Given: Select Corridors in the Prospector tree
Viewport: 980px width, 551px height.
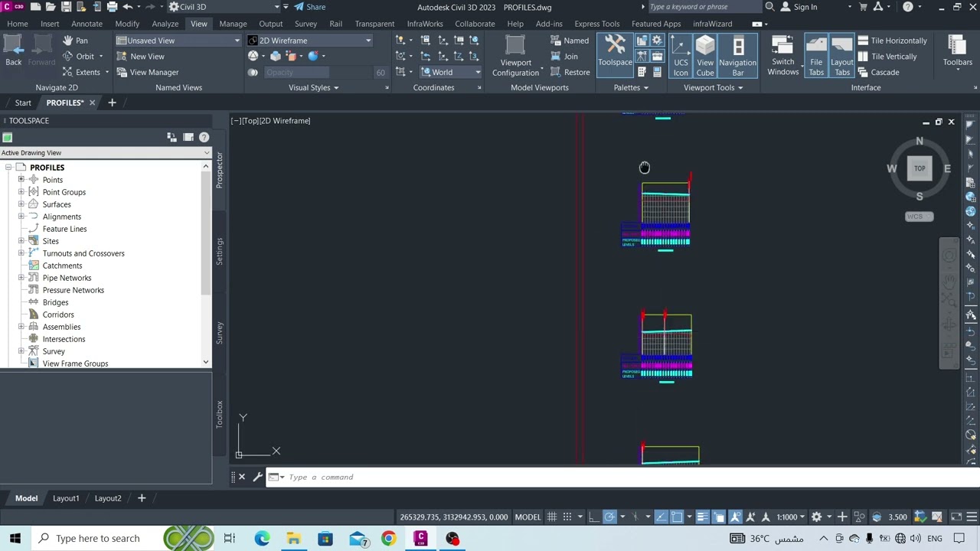Looking at the screenshot, I should pos(58,315).
